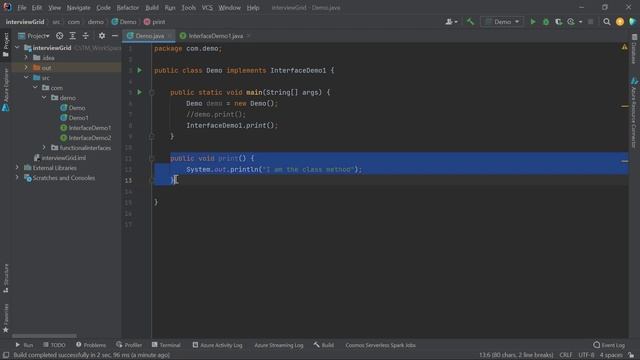Run class Demo from gutter arrow
640x360 pixels.
[140, 70]
